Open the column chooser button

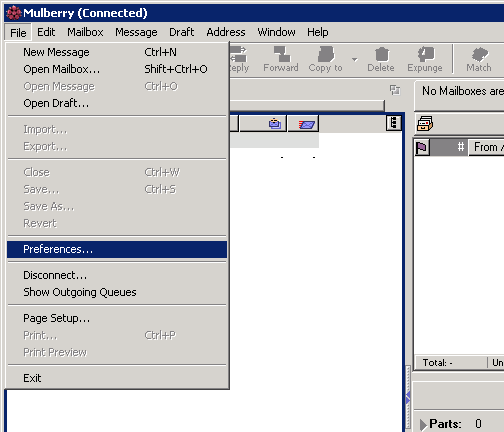pyautogui.click(x=394, y=123)
